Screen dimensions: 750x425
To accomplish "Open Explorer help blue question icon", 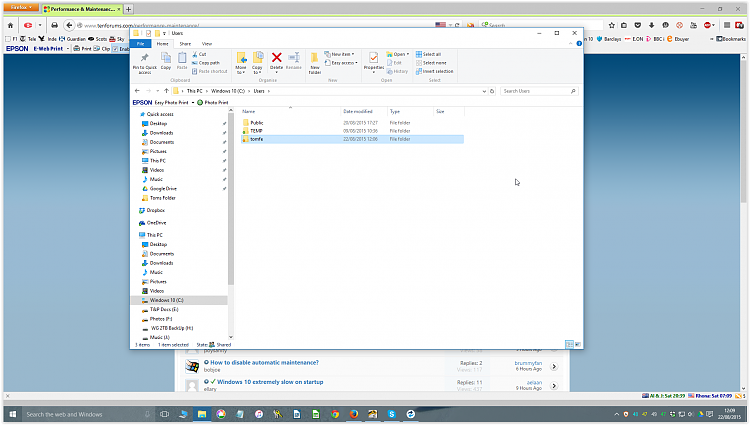I will (x=579, y=44).
